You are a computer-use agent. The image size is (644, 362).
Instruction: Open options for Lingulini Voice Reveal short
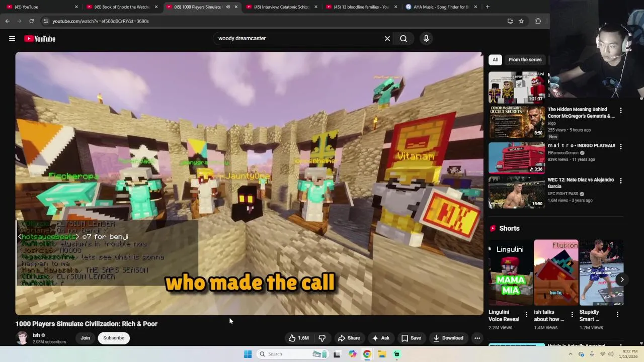(526, 315)
